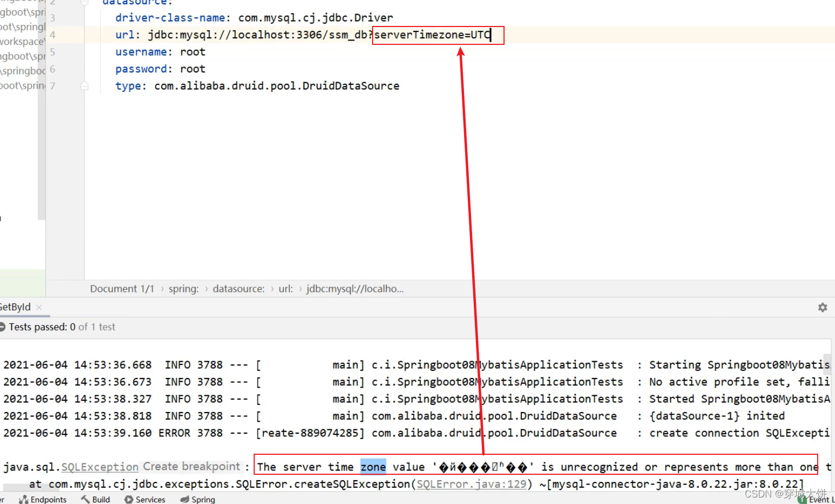Select 'spring:' in the breadcrumb bar
The width and height of the screenshot is (835, 504).
183,289
